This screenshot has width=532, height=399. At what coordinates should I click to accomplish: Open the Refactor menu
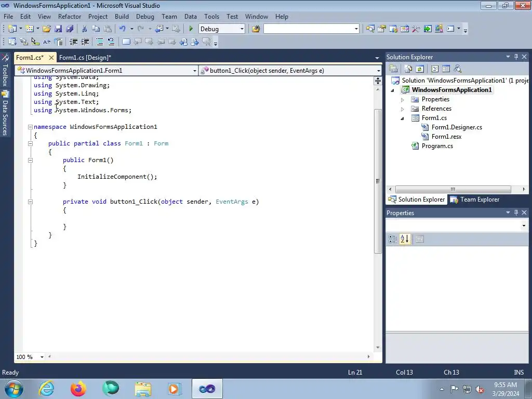point(70,16)
